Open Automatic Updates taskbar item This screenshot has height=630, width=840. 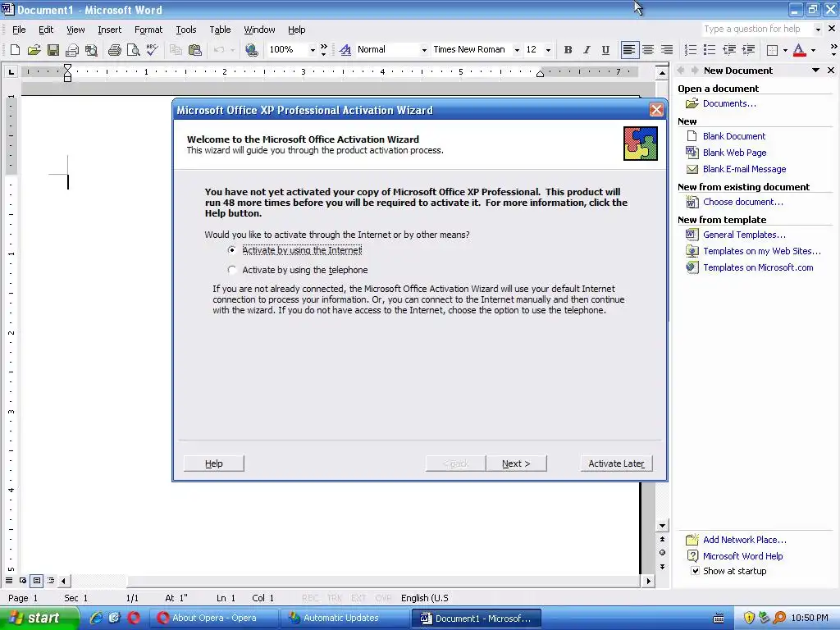click(344, 618)
